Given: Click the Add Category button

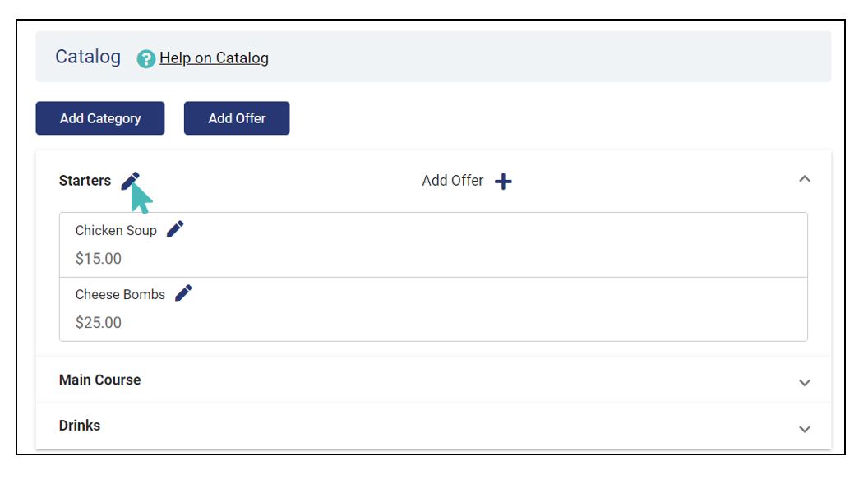Looking at the screenshot, I should [100, 117].
